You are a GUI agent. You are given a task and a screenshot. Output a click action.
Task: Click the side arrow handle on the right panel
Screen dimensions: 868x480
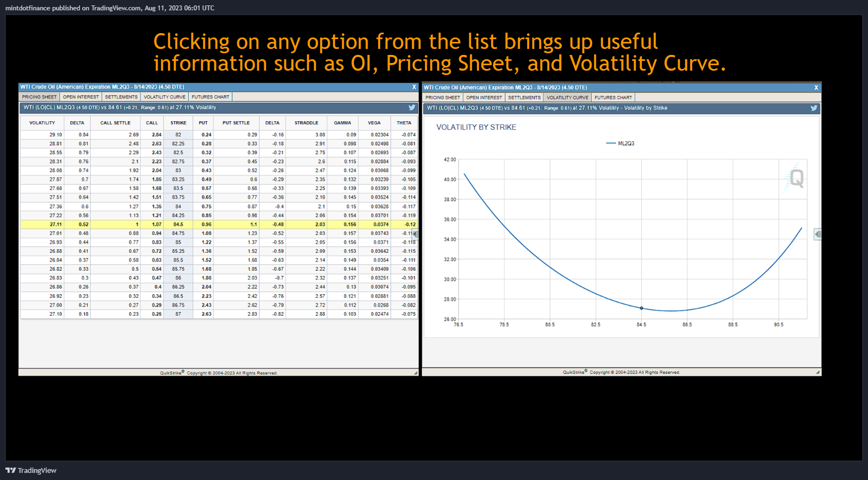(817, 234)
